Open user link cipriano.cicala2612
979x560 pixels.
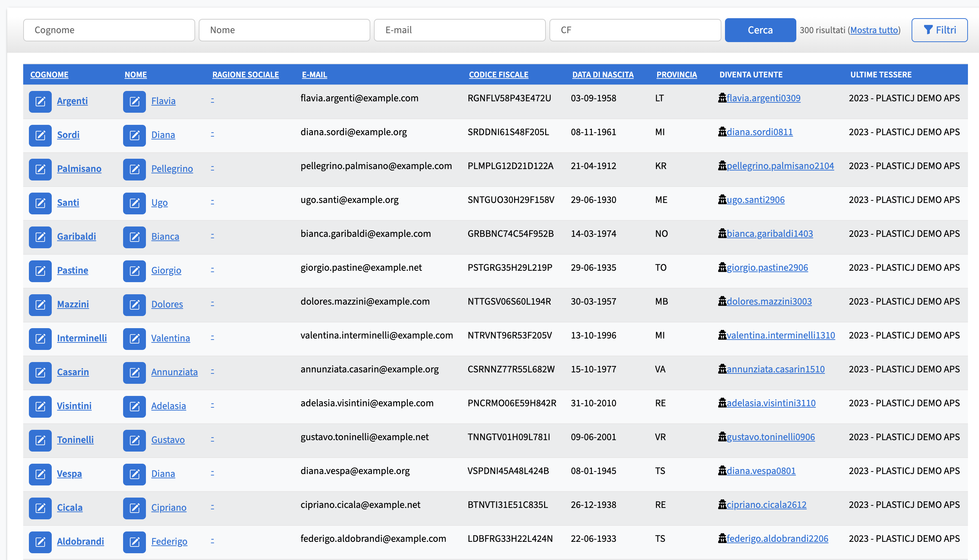(x=766, y=504)
